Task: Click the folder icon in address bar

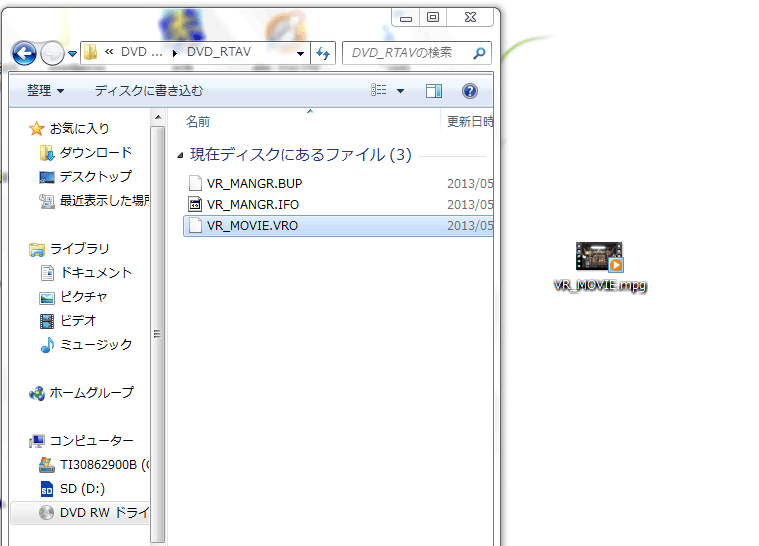Action: tap(91, 52)
